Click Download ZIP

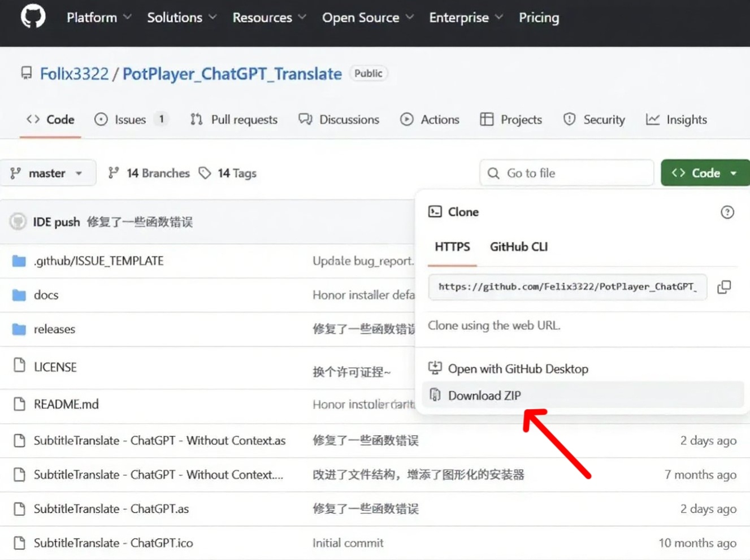pyautogui.click(x=583, y=395)
